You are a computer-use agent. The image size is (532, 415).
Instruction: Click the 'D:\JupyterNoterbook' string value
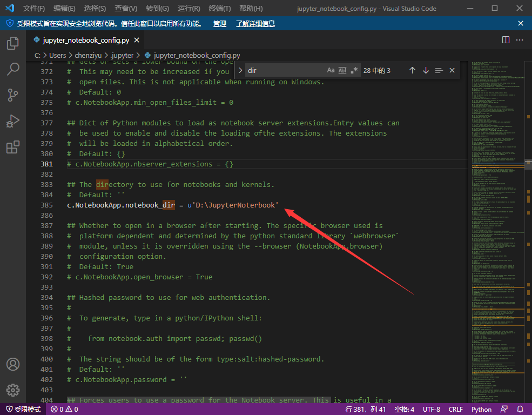click(x=237, y=205)
